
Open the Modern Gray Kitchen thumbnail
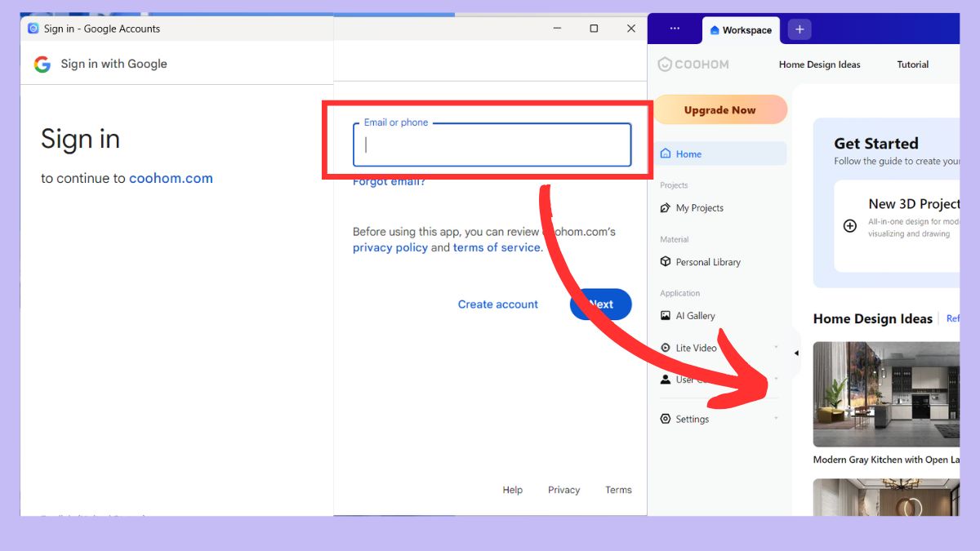click(886, 394)
